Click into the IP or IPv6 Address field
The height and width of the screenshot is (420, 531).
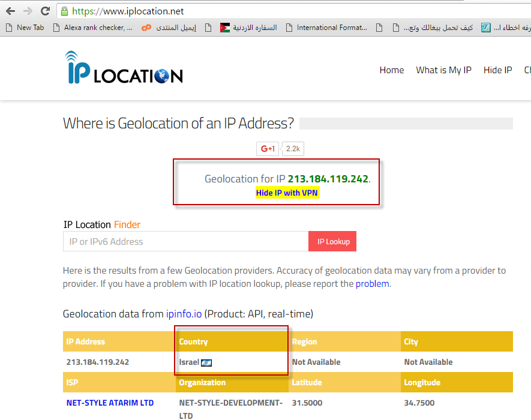(x=185, y=241)
